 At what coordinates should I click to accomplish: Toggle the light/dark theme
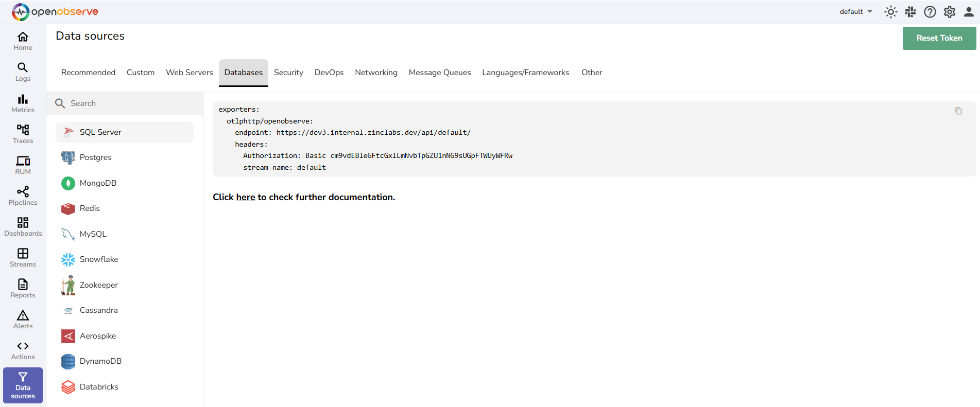click(890, 12)
